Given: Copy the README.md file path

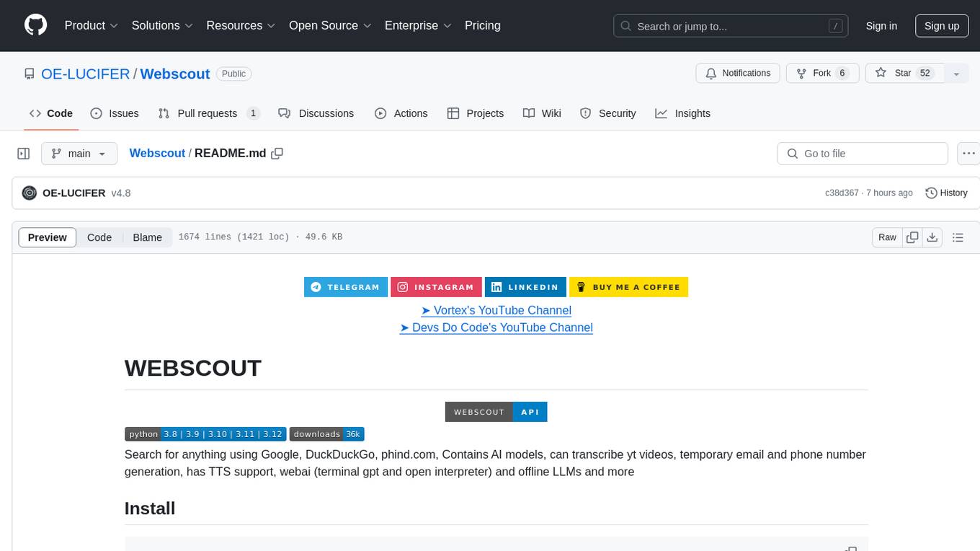Looking at the screenshot, I should [277, 154].
